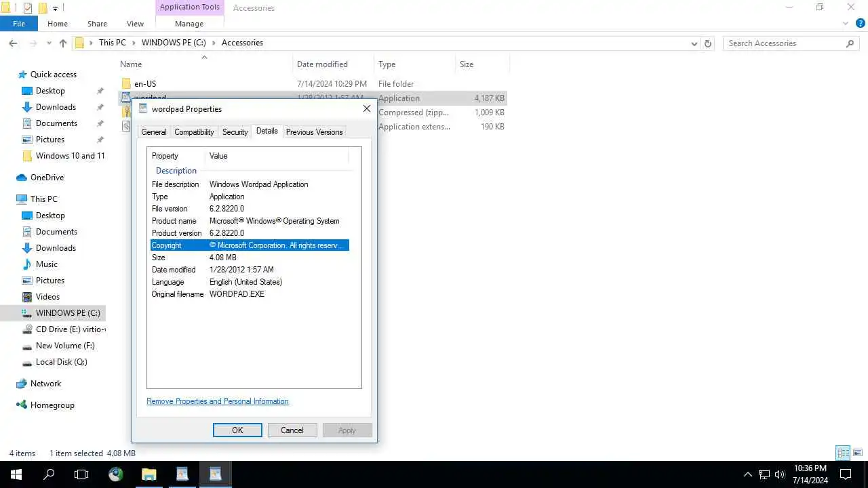Open address bar history dropdown
The image size is (868, 488).
[694, 43]
